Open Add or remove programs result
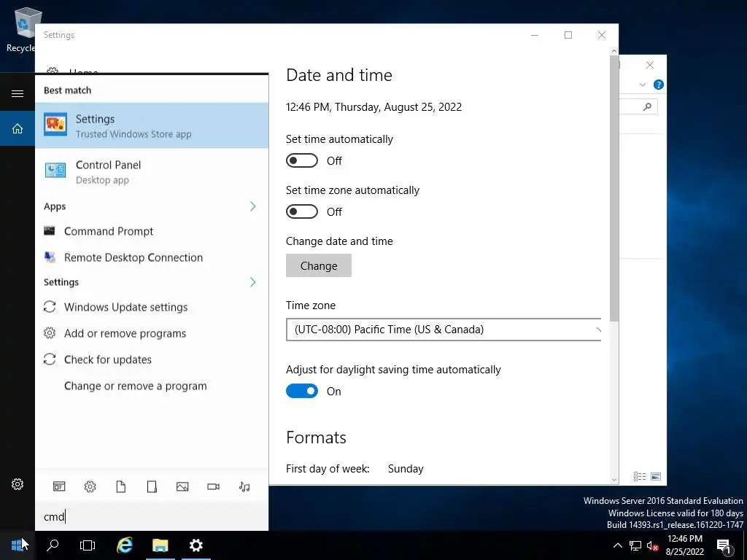Screen dimensions: 747x560 click(x=152, y=333)
